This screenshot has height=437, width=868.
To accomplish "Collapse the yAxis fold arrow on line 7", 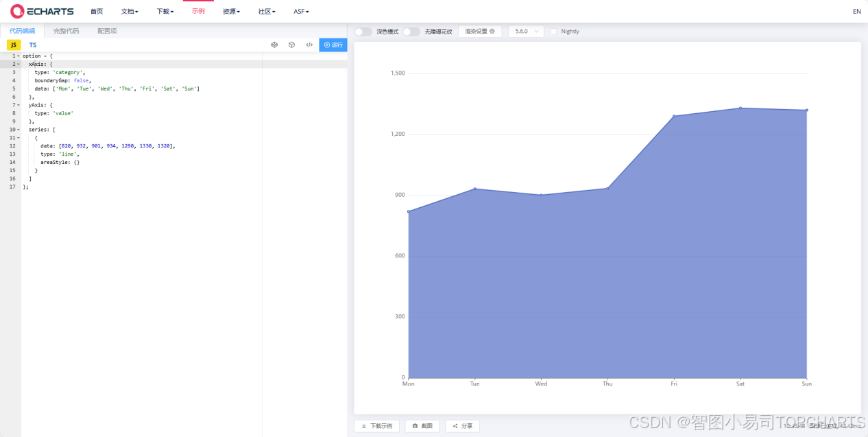I will (19, 105).
